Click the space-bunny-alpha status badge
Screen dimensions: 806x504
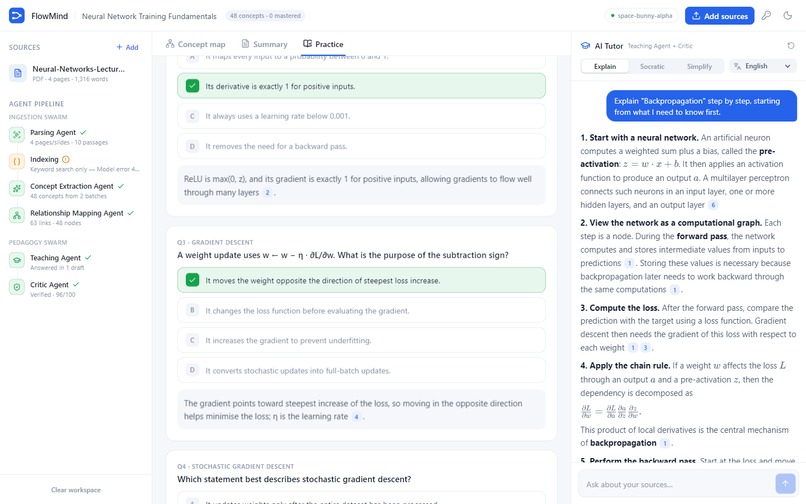[642, 16]
